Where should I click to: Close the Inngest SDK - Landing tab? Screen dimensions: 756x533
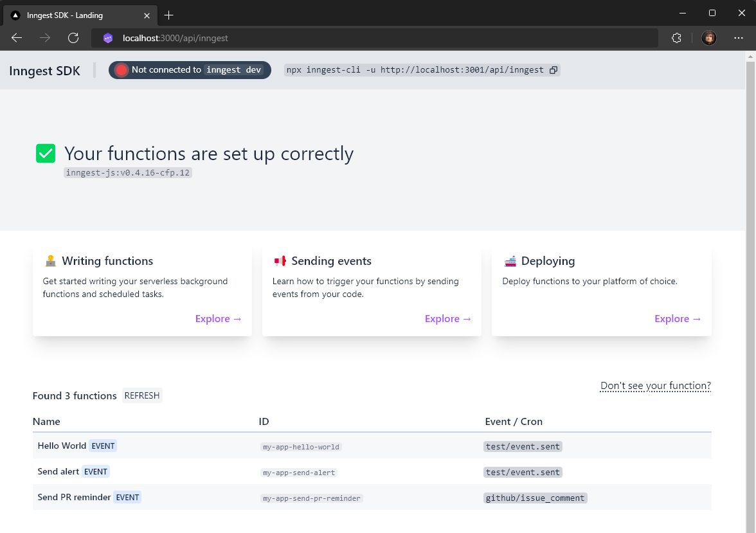point(147,15)
